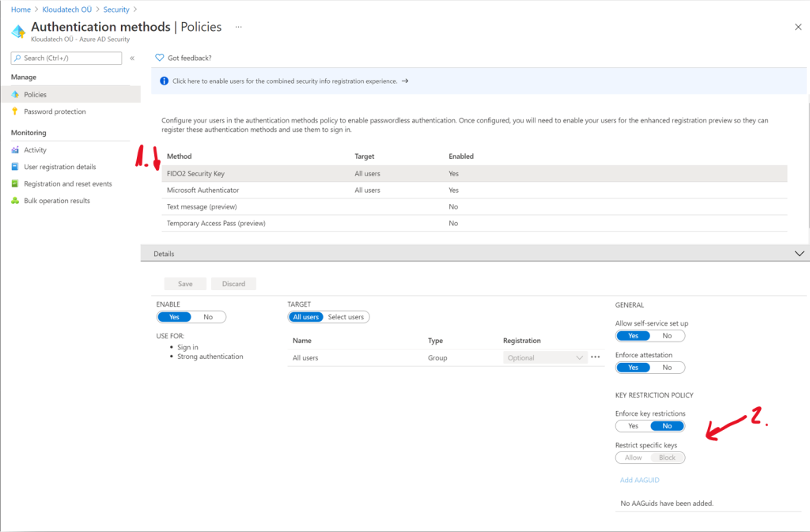The width and height of the screenshot is (810, 532).
Task: Click the Enabled column header
Action: point(461,157)
